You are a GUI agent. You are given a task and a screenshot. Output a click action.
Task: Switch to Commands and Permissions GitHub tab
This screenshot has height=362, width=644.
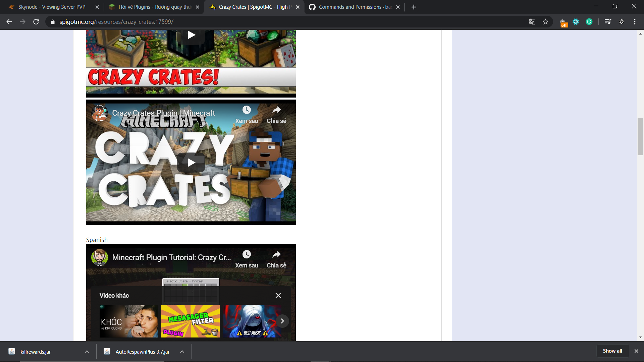(355, 7)
